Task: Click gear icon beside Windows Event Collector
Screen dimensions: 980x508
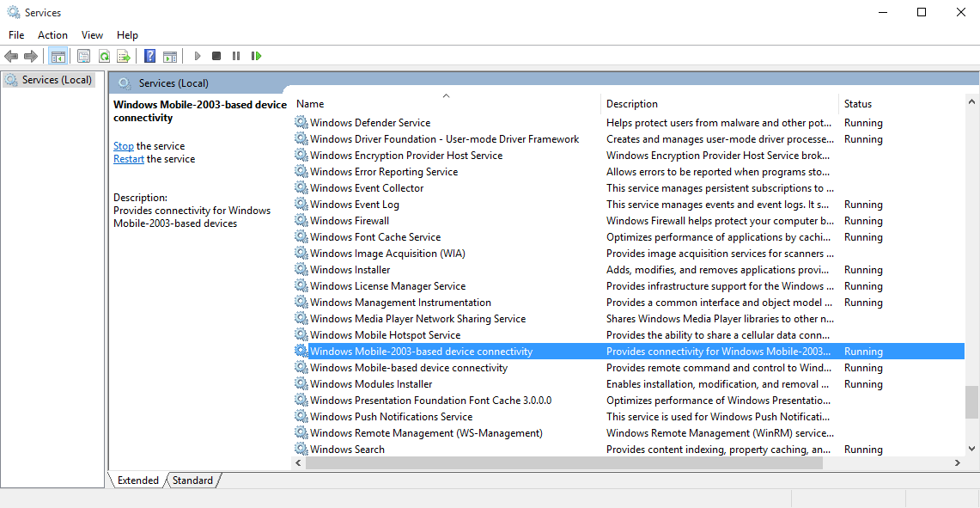Action: (x=301, y=188)
